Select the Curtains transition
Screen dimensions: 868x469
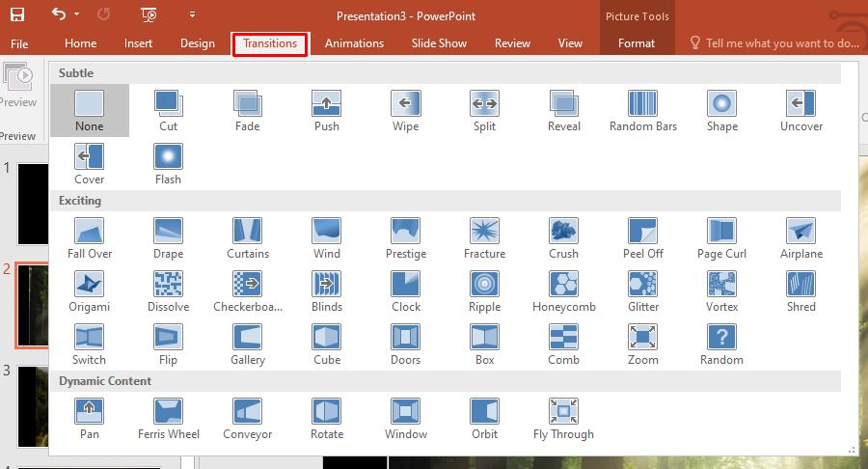coord(248,238)
